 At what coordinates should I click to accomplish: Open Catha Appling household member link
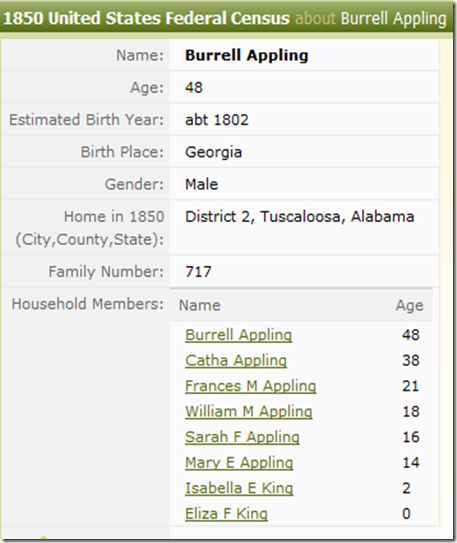tap(236, 360)
